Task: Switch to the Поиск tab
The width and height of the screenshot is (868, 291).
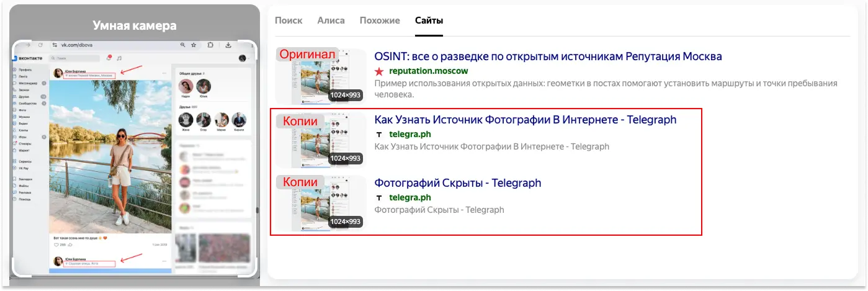Action: click(x=289, y=20)
